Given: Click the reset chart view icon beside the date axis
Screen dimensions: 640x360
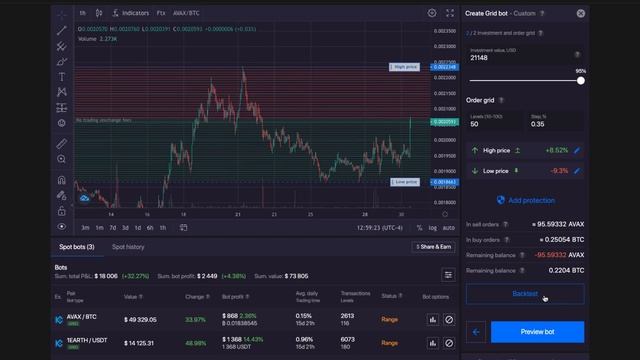Looking at the screenshot, I should 445,214.
